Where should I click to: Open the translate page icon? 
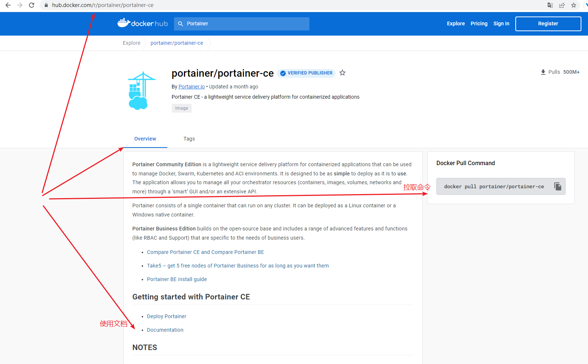click(550, 5)
